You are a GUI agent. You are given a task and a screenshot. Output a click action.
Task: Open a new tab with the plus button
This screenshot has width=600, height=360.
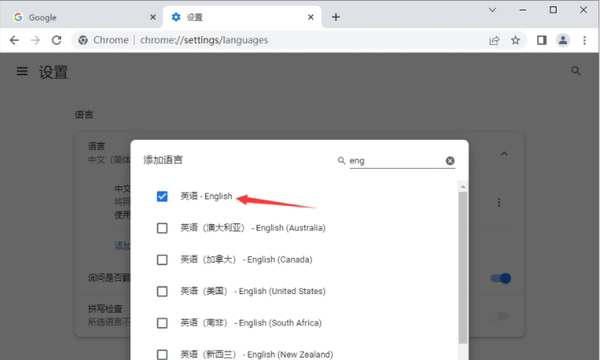coord(336,17)
